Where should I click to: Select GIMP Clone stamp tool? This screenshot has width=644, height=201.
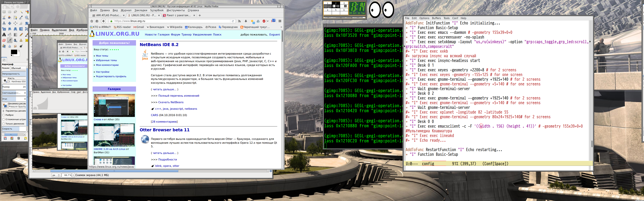[21, 40]
